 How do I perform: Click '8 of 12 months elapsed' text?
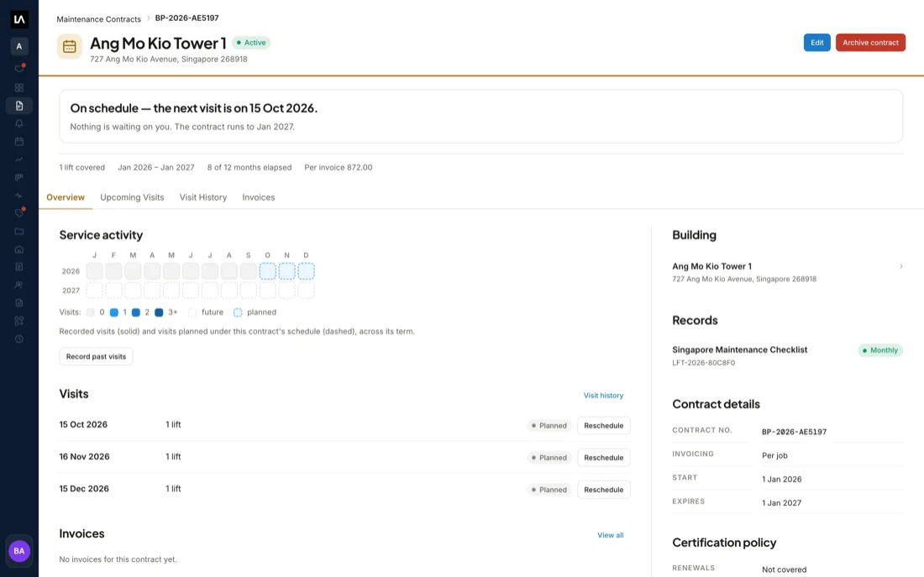tap(249, 167)
